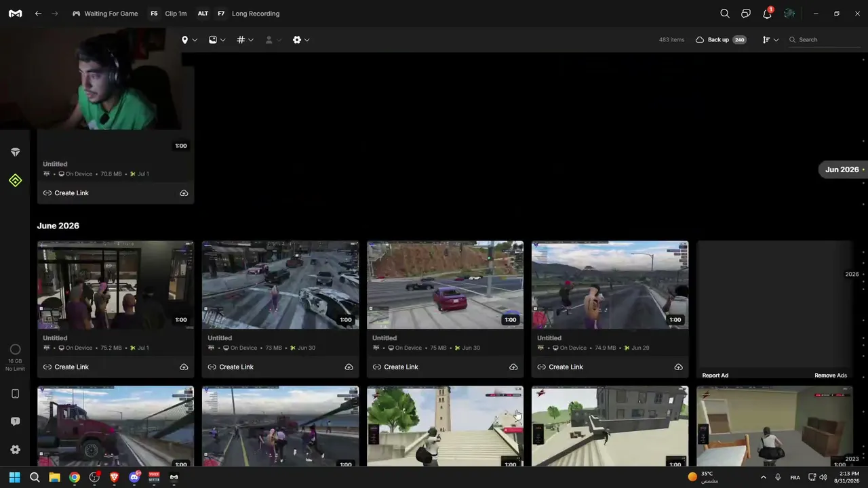Screen dimensions: 868x488
Task: Create Link for the 74.9 MB clip
Action: pos(560,367)
